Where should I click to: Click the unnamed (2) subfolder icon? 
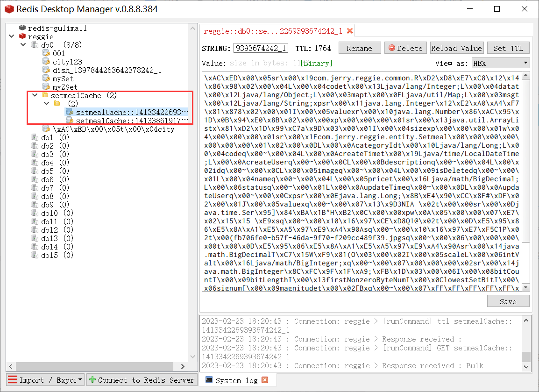tap(57, 103)
